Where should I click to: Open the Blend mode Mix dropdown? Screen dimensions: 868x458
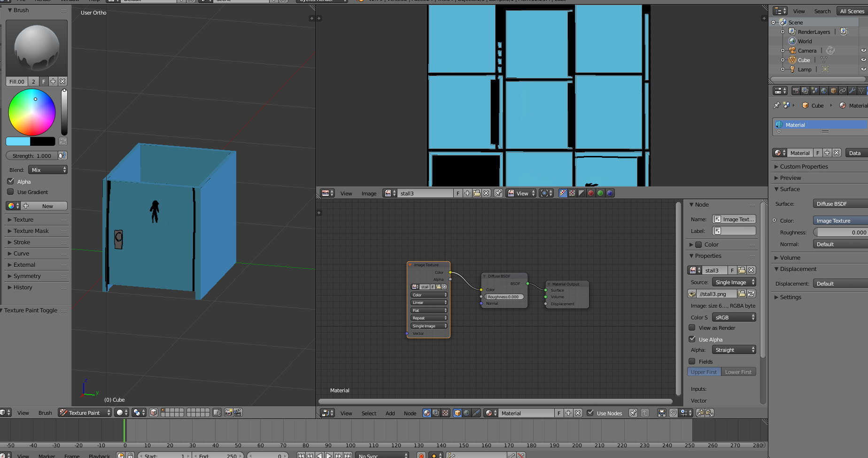(x=48, y=170)
